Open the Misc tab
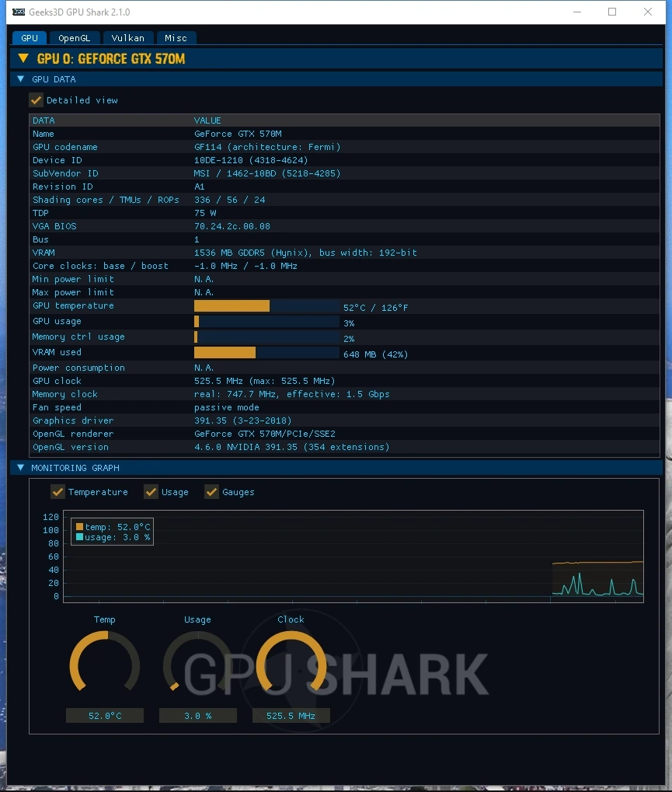This screenshot has width=672, height=792. click(x=176, y=38)
